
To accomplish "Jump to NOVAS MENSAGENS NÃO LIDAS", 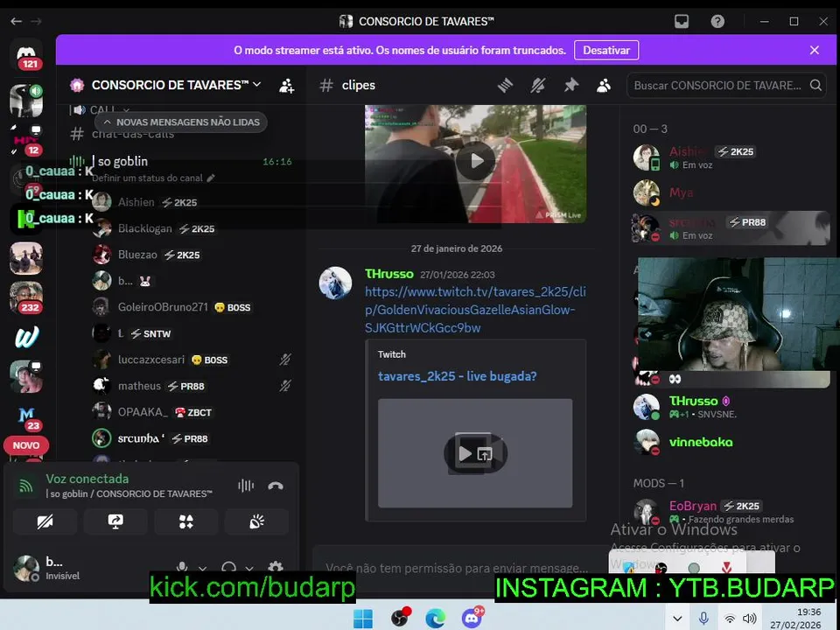I will pyautogui.click(x=180, y=122).
